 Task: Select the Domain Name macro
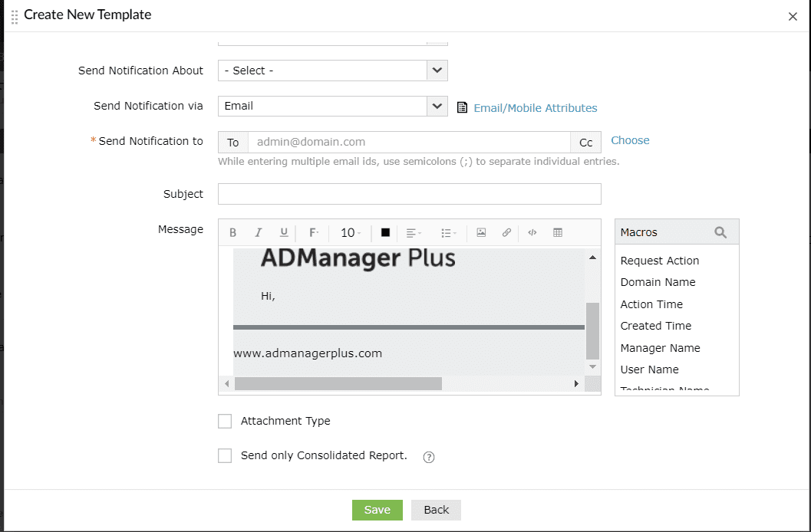click(x=658, y=282)
